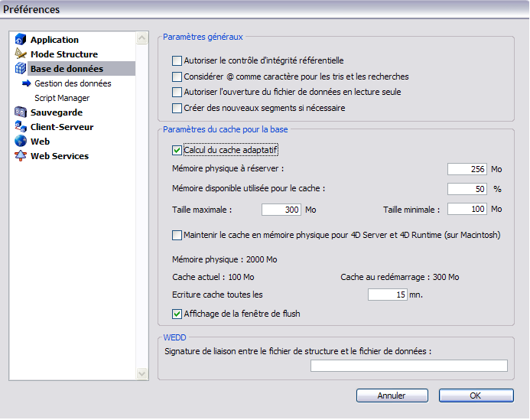
Task: Click the Taille maximale input field
Action: click(x=281, y=209)
